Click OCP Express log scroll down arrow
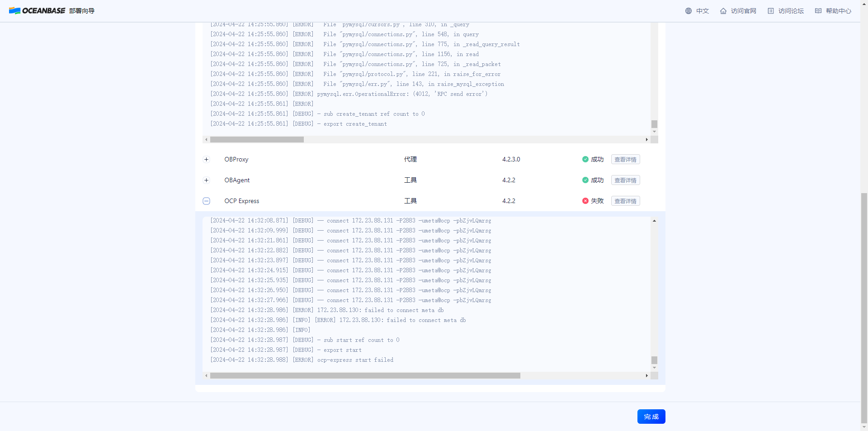This screenshot has width=868, height=431. (x=654, y=368)
